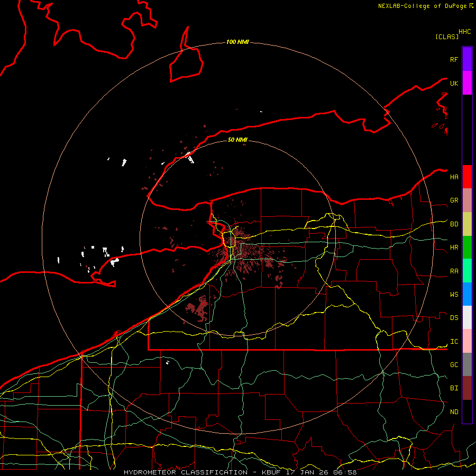Click the GC gray legend swatch
This screenshot has height=476, width=476.
tap(467, 364)
